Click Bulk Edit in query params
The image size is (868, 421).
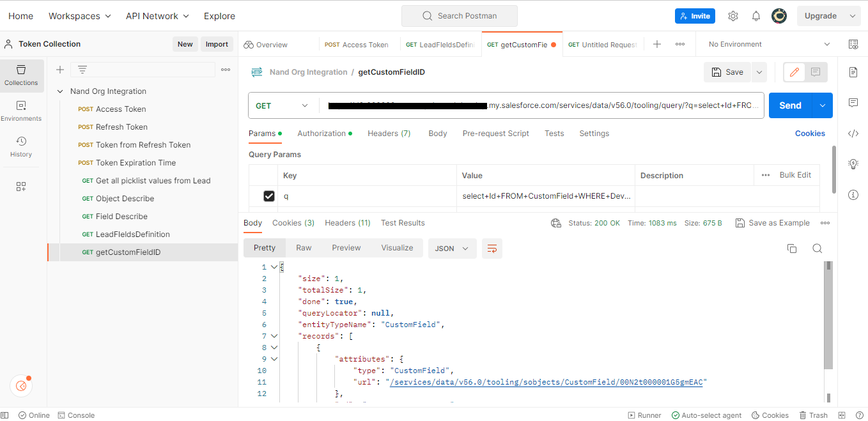(795, 175)
